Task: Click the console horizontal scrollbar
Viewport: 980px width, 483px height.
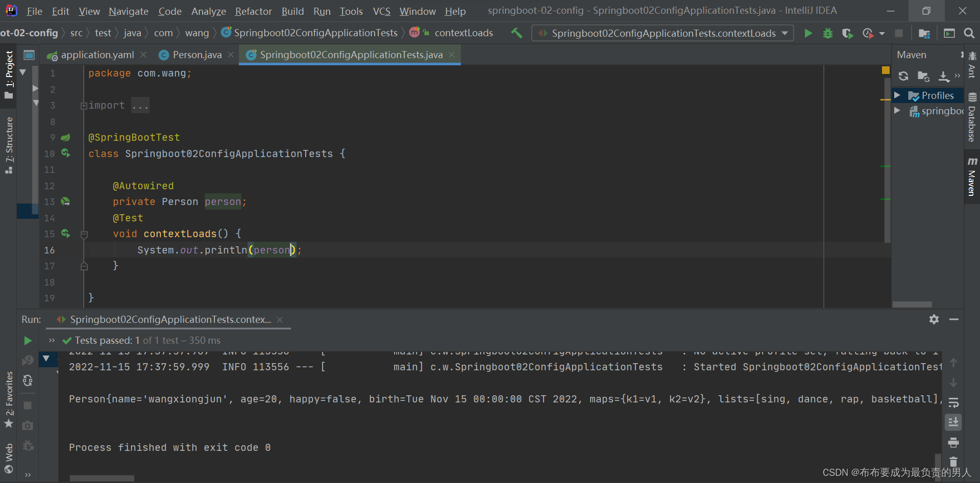Action: coord(102,478)
